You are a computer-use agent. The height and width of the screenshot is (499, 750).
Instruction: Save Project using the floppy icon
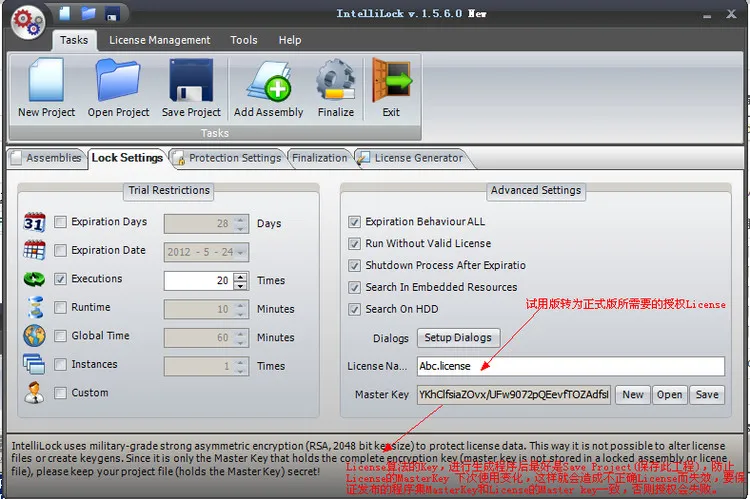click(191, 88)
